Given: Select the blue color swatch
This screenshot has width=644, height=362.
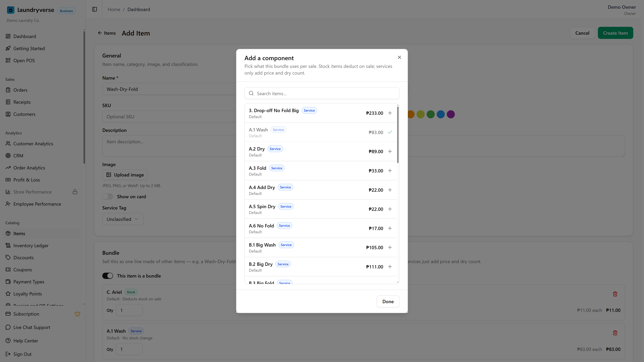Looking at the screenshot, I should click(x=441, y=114).
